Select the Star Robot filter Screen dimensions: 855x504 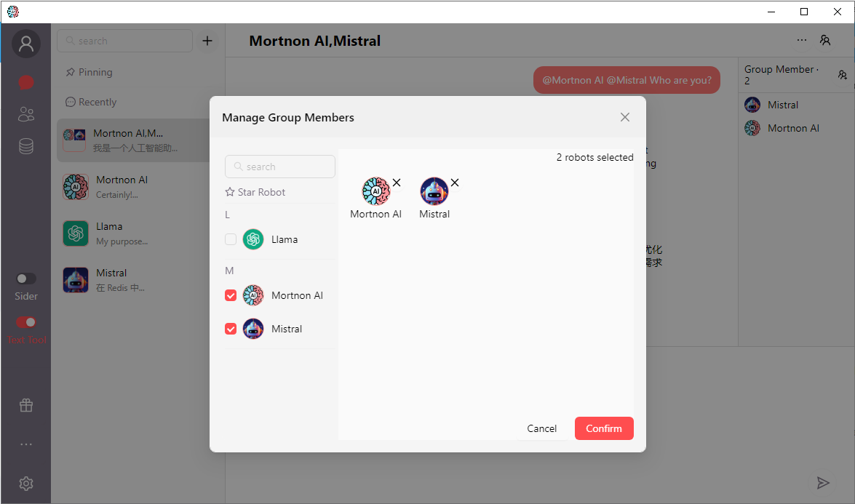coord(255,192)
